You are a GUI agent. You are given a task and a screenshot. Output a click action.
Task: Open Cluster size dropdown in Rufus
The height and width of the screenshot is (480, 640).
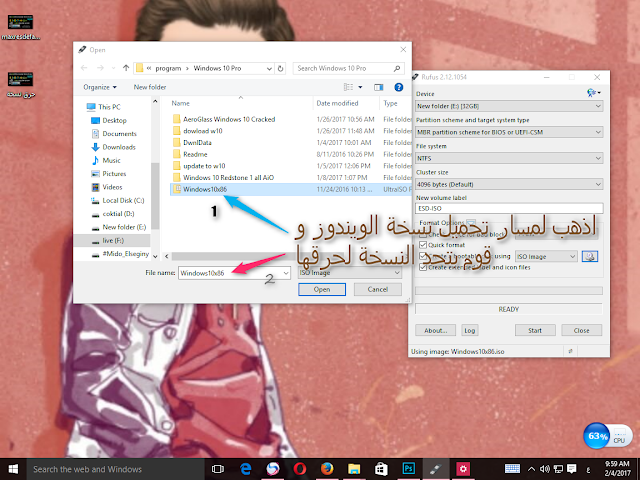click(x=509, y=184)
